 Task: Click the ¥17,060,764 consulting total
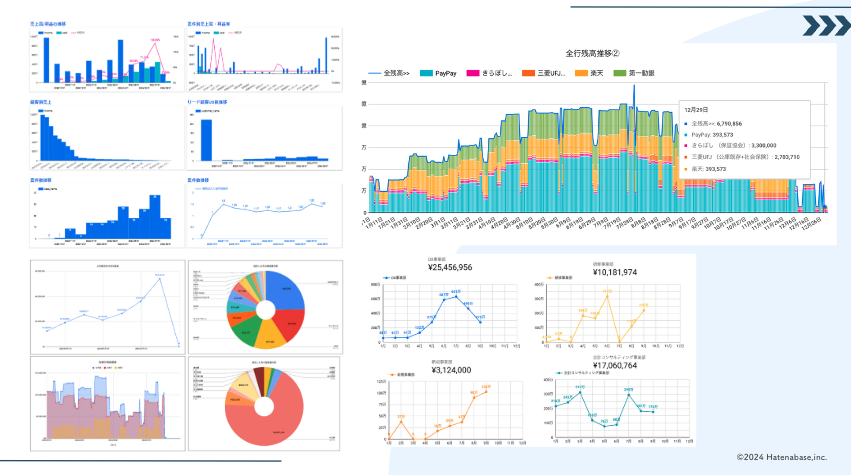pos(615,365)
